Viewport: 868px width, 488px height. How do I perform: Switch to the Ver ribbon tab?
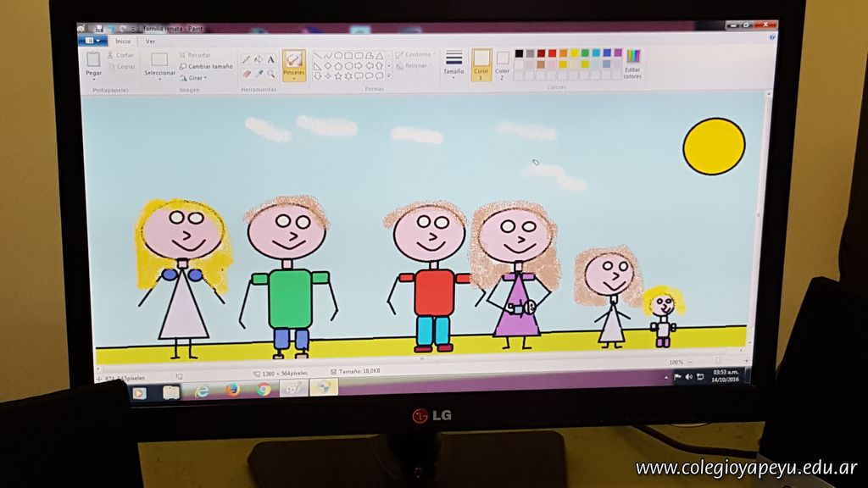(x=150, y=41)
